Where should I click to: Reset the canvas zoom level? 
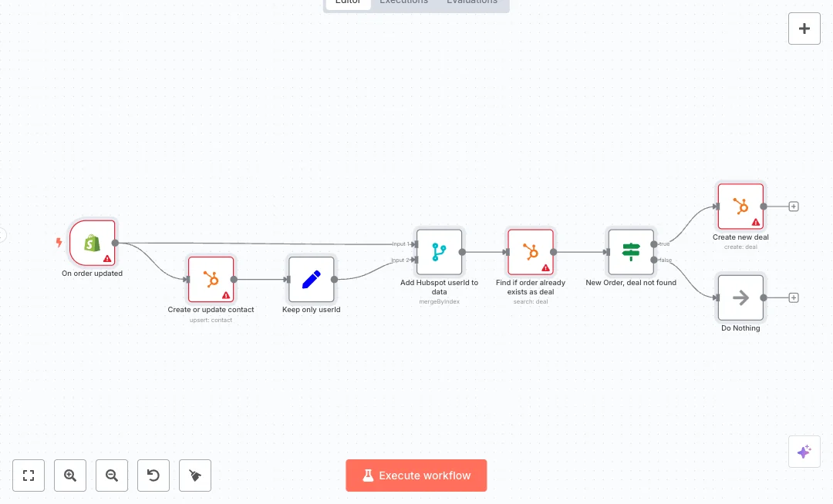[x=153, y=475]
